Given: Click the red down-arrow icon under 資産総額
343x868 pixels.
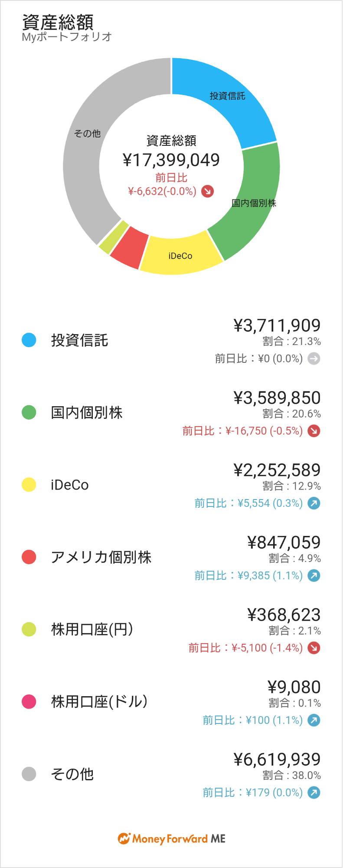Looking at the screenshot, I should [208, 191].
